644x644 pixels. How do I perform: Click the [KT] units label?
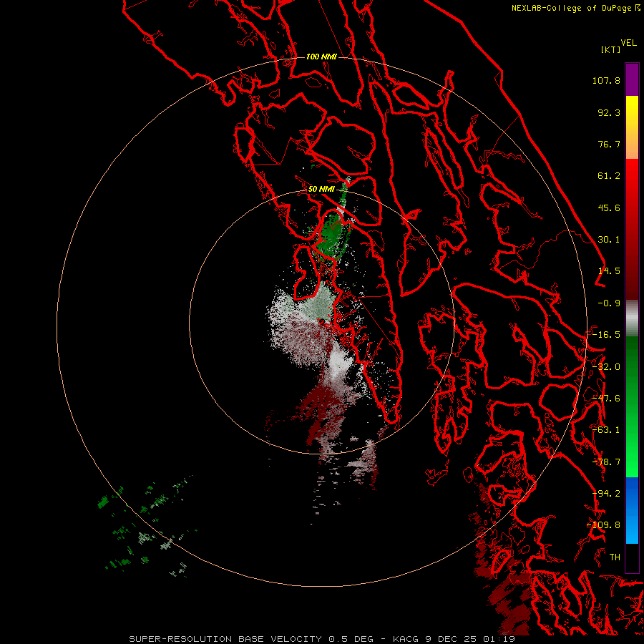[x=610, y=49]
